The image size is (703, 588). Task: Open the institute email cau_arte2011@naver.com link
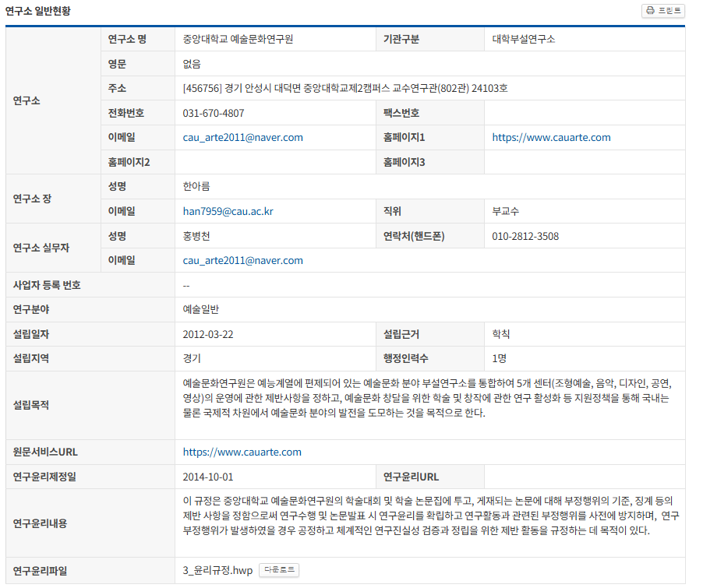(242, 138)
